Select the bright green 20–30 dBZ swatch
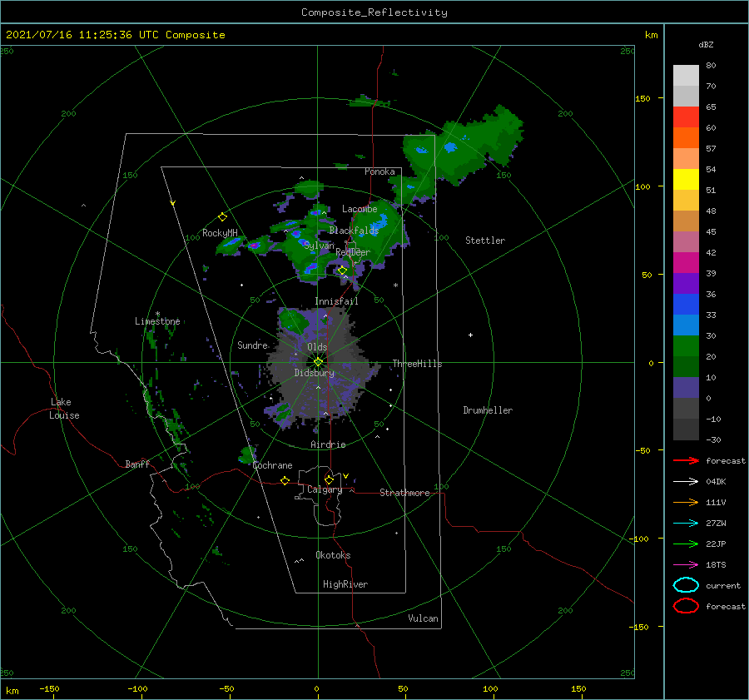Viewport: 749px width, 700px height. click(686, 346)
